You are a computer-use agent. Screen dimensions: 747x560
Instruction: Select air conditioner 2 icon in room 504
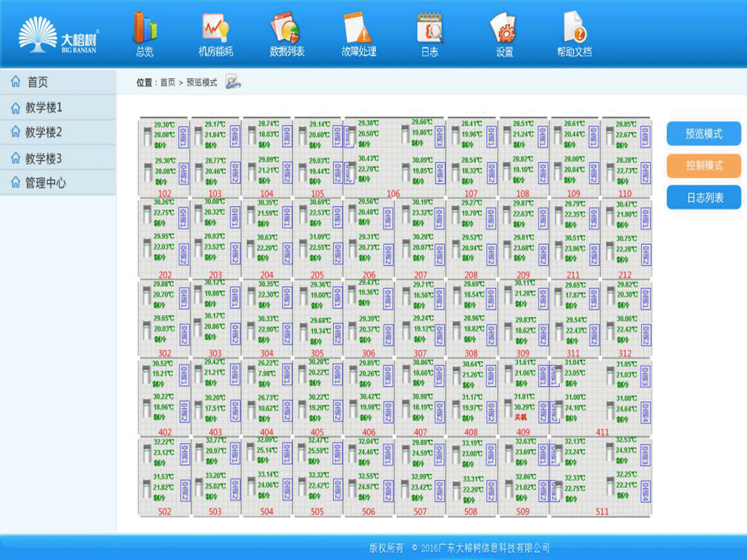click(251, 486)
